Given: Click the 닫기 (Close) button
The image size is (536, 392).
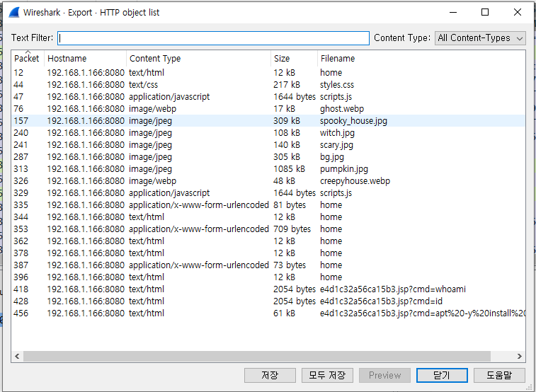Looking at the screenshot, I should point(442,375).
